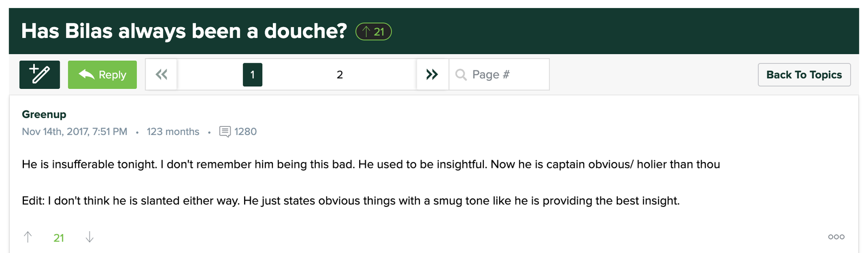Select page 1 in the pagination

252,75
